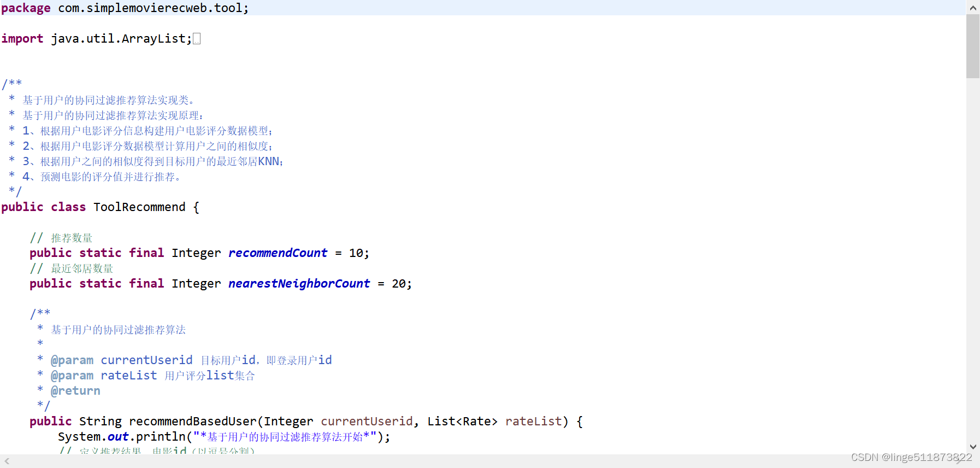Click the 'package' keyword
Image resolution: width=980 pixels, height=468 pixels.
[26, 8]
